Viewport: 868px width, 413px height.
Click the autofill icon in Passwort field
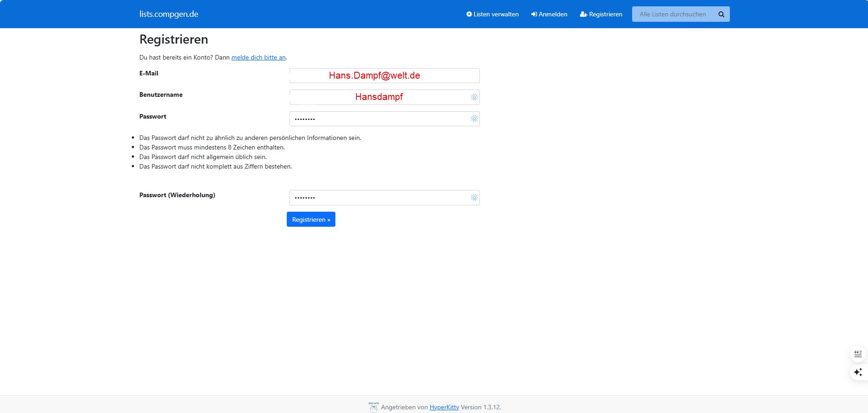474,119
